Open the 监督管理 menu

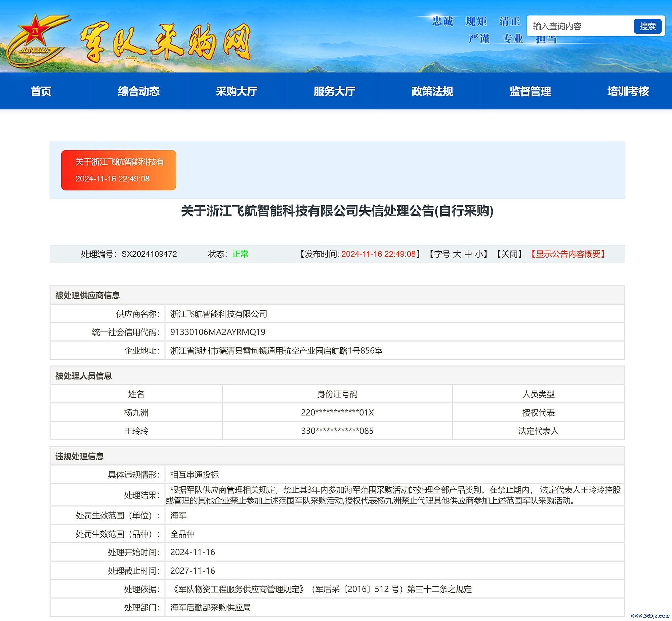530,91
